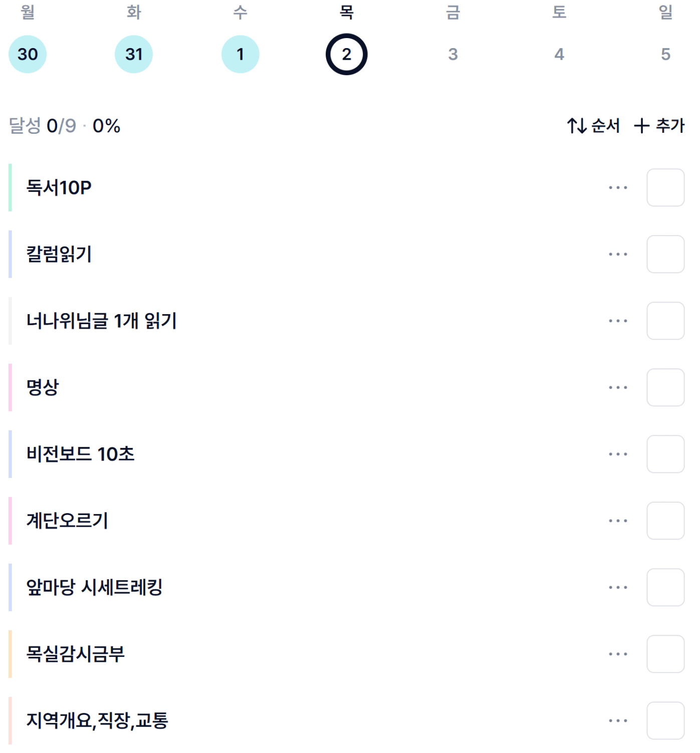This screenshot has width=700, height=753.
Task: Open the 지역개요,직장,교통 habit item
Action: click(97, 721)
